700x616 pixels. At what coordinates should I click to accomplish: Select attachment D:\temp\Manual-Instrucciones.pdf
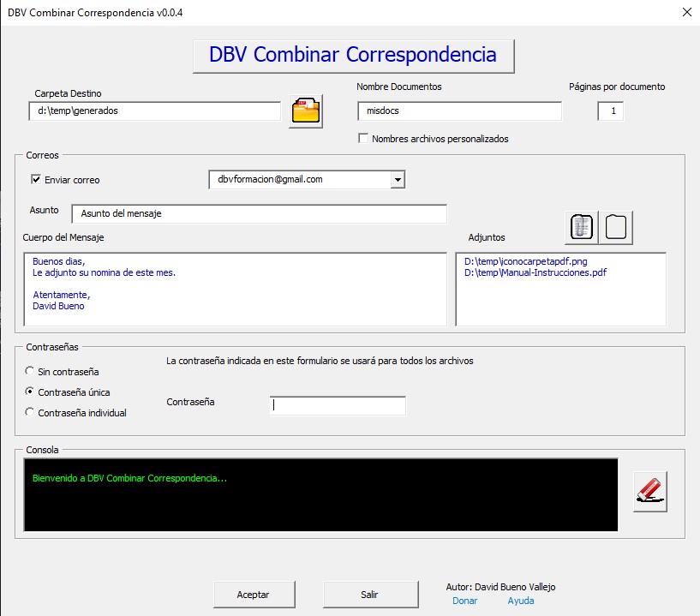click(535, 272)
